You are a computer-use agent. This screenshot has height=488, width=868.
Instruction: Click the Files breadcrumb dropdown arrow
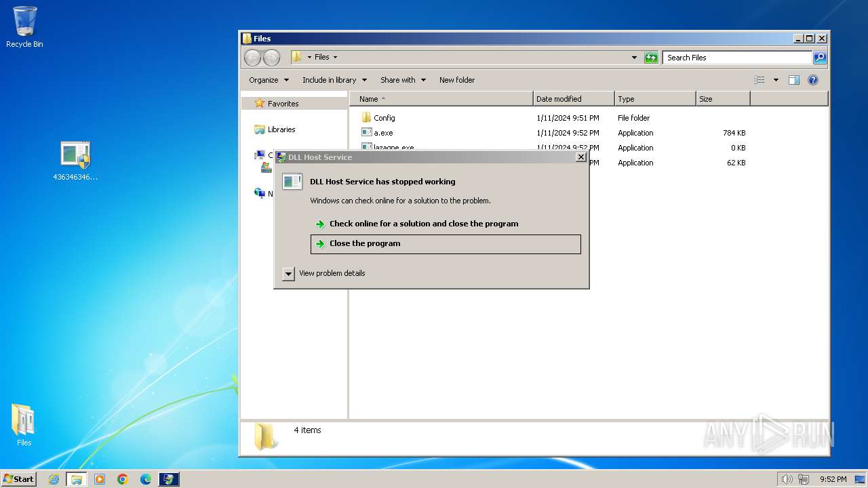point(335,58)
